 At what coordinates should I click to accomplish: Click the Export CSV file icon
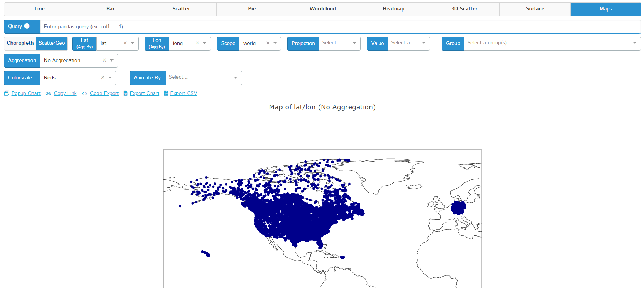[166, 93]
